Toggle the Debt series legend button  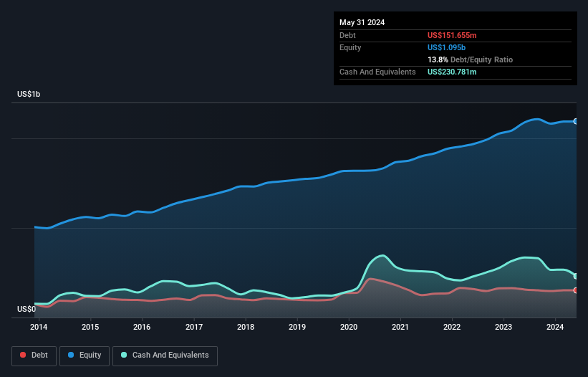click(x=33, y=355)
